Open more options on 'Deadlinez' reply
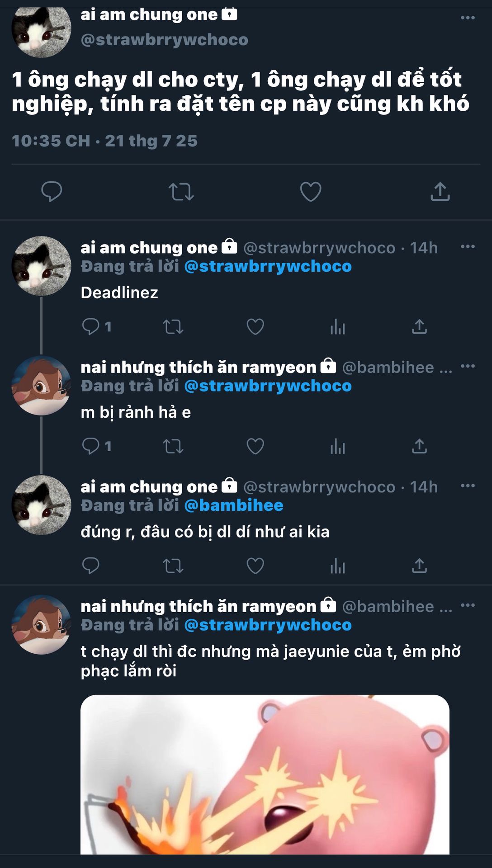 coord(468,247)
